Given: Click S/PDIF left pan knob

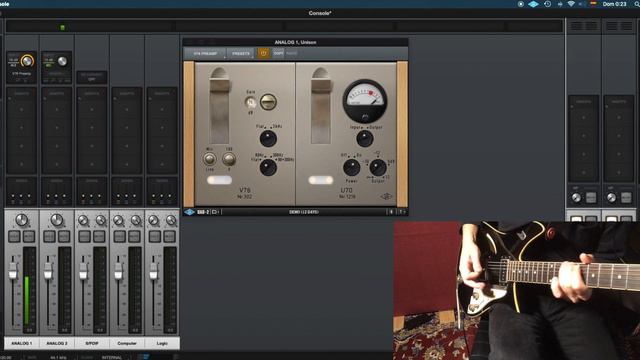Looking at the screenshot, I should click(83, 221).
